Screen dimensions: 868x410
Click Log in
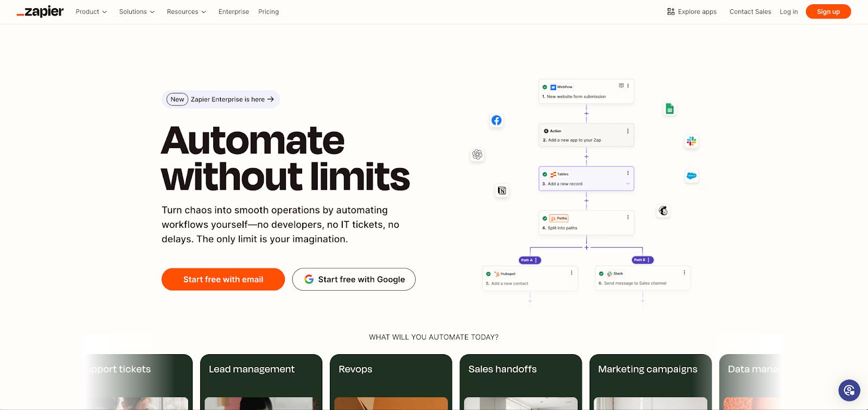coord(789,11)
